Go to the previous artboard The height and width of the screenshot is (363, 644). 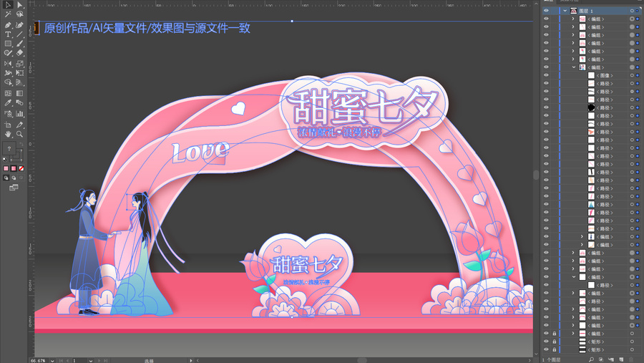(68, 361)
